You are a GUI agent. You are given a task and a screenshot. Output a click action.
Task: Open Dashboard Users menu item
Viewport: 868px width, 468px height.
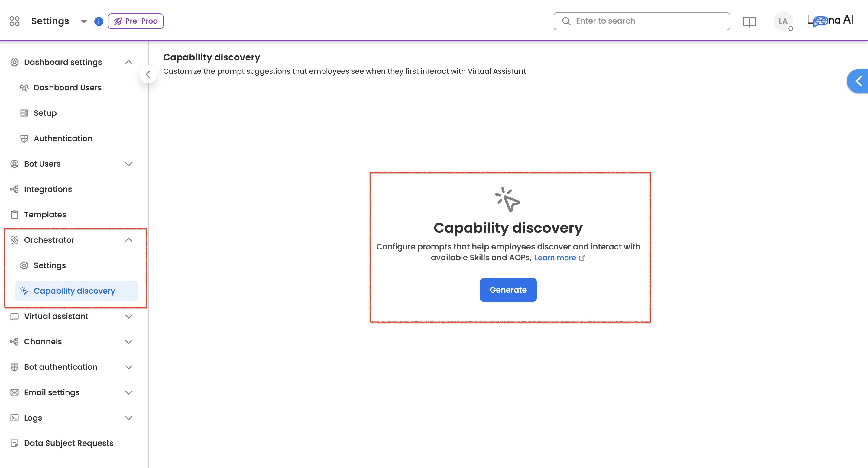click(x=67, y=88)
